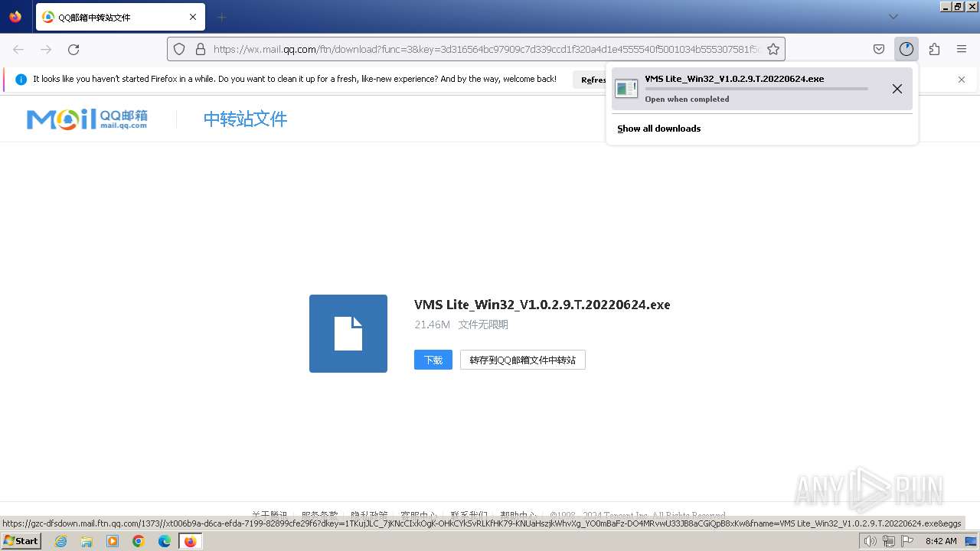The height and width of the screenshot is (551, 980).
Task: Click the download progress bar
Action: (x=756, y=89)
